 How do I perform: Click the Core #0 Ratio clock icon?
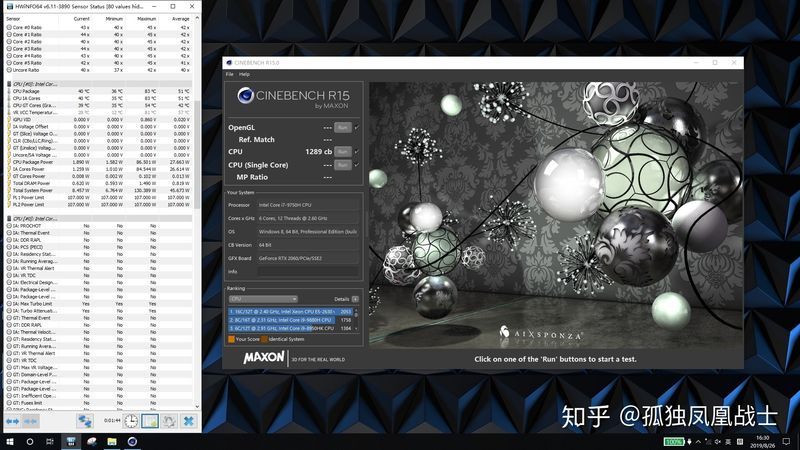pos(9,27)
